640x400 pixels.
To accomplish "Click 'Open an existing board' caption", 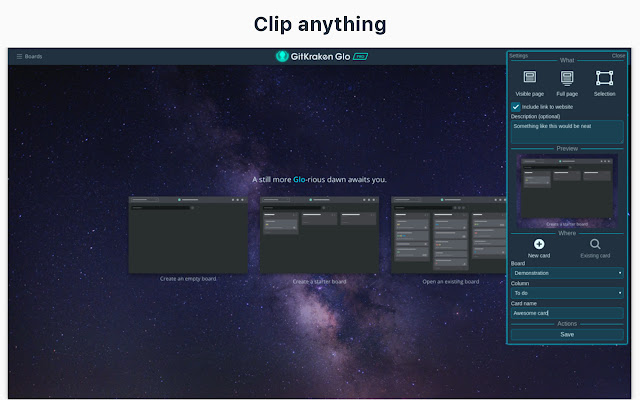I will point(451,282).
